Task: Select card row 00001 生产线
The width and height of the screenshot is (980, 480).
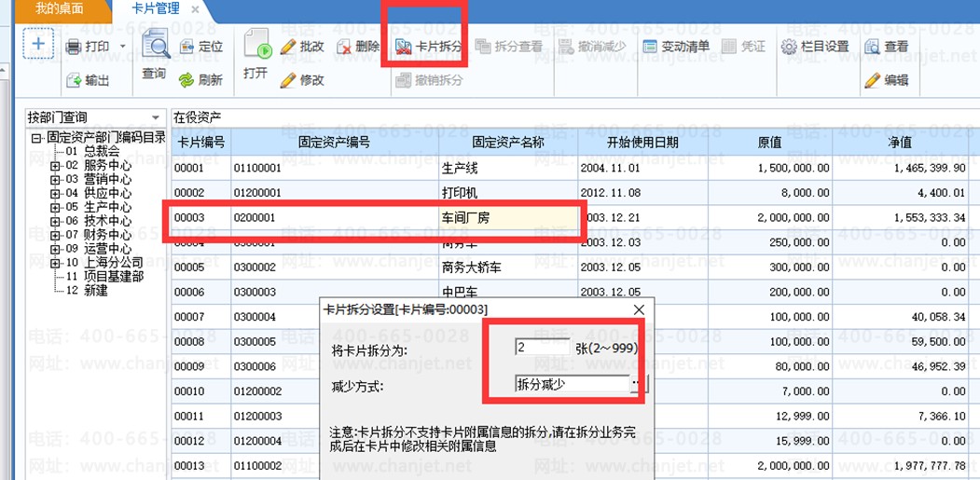Action: (x=570, y=168)
